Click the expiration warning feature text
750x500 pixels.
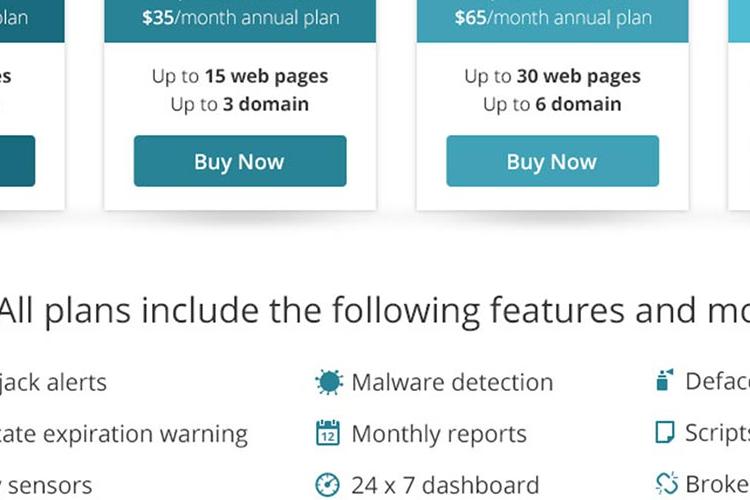click(124, 434)
